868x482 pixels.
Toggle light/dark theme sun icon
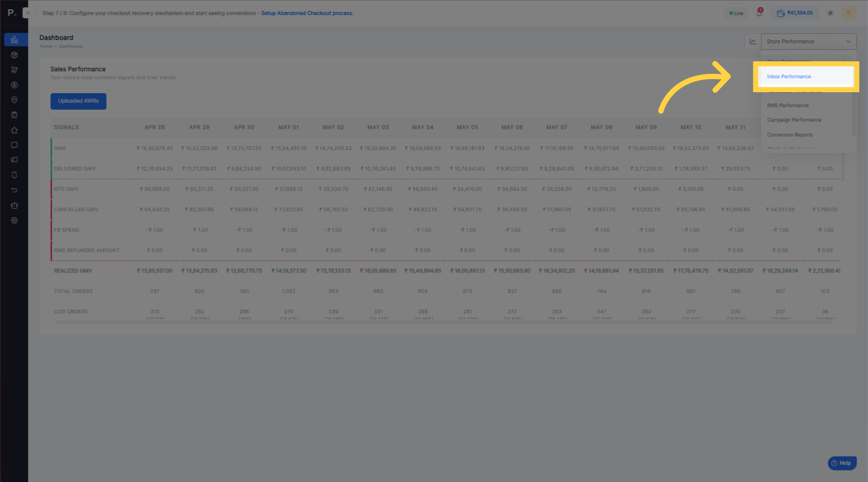(x=831, y=13)
